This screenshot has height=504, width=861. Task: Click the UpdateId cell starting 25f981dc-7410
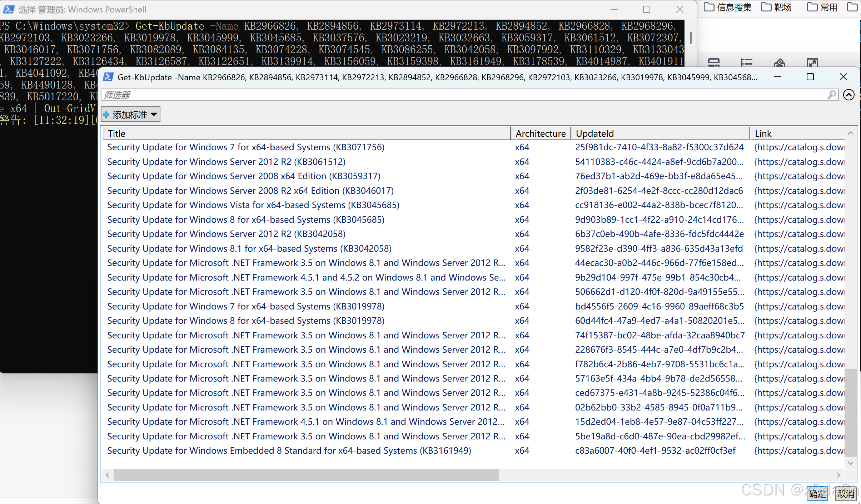pyautogui.click(x=660, y=147)
